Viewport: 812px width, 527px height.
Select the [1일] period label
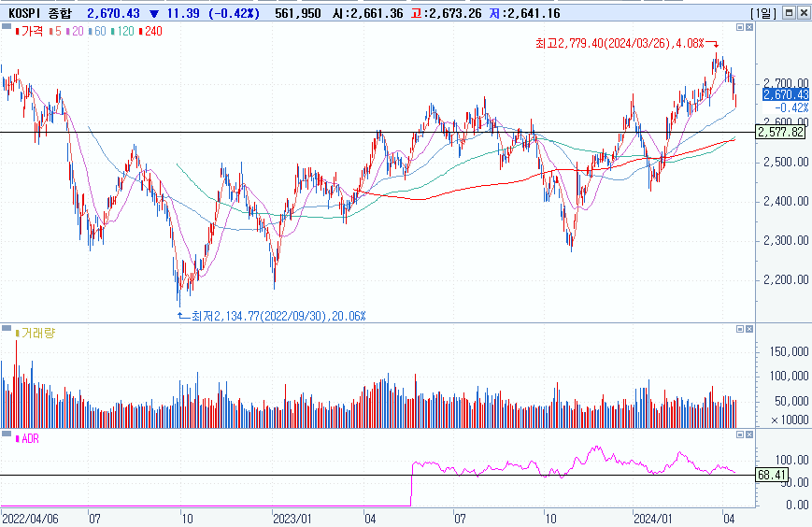pos(763,13)
